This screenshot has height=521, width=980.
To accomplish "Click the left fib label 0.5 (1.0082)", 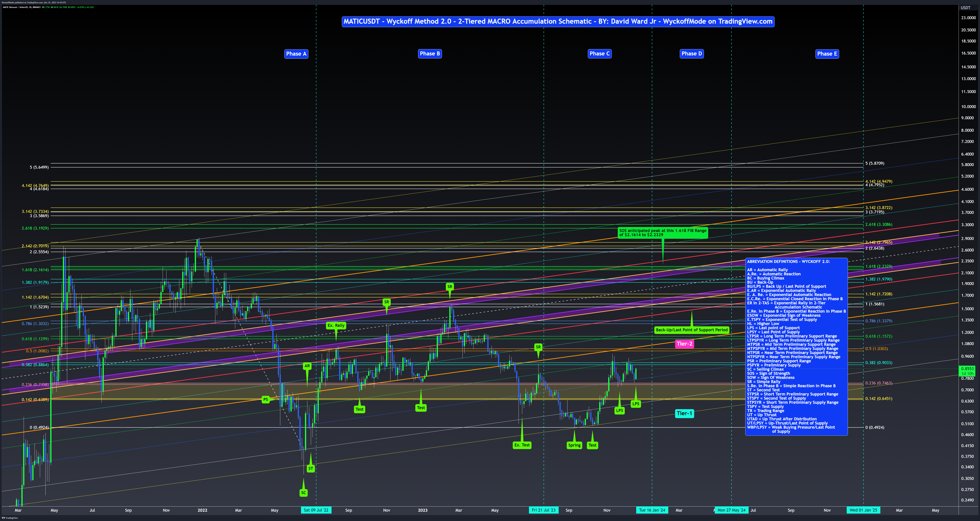I will pos(37,351).
